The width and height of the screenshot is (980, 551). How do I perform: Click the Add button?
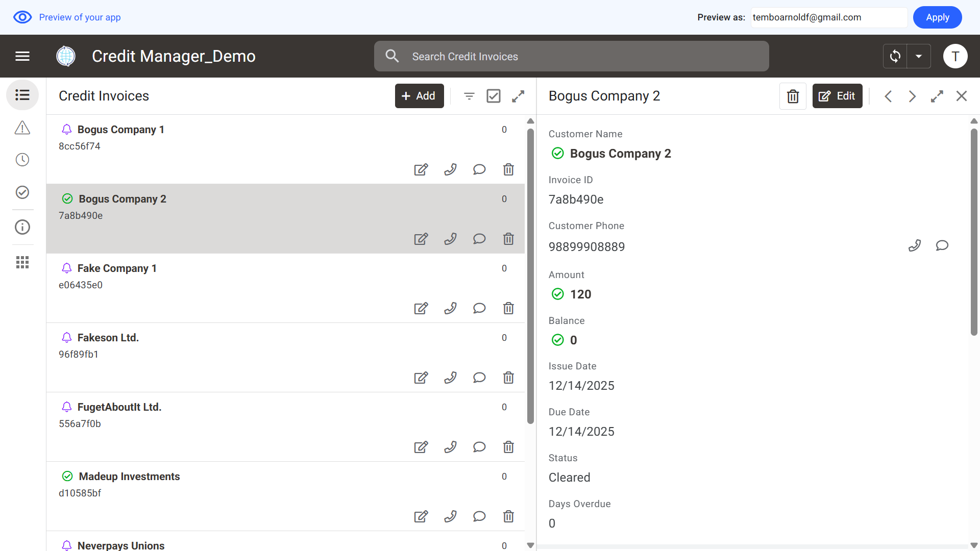419,96
